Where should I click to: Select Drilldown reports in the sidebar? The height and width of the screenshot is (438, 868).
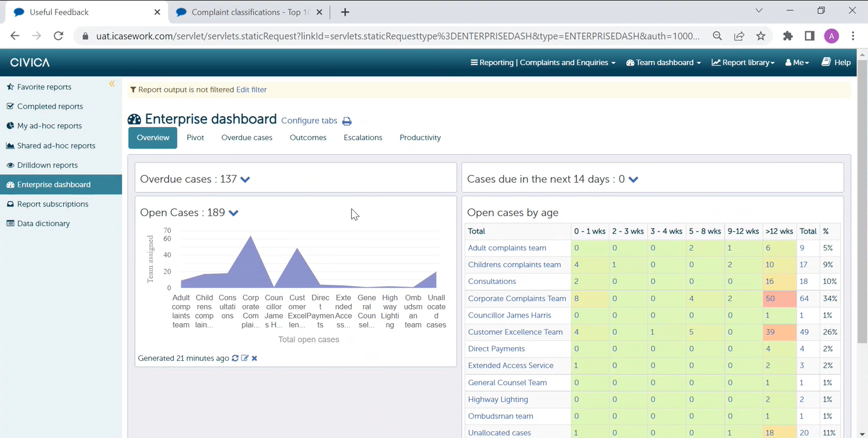coord(47,165)
